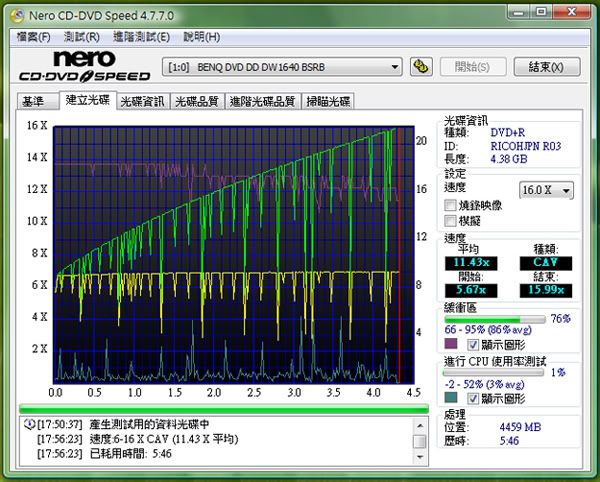Select the 建立光碟 tab
Viewport: 600px width, 482px height.
(x=88, y=100)
